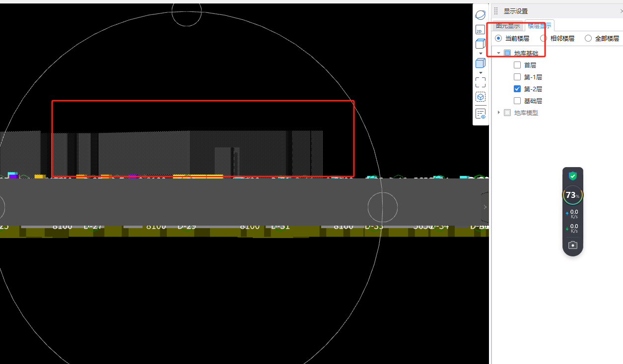Click the download speed 0.0 K/s reading
Screen dimensions: 623x364
(572, 228)
